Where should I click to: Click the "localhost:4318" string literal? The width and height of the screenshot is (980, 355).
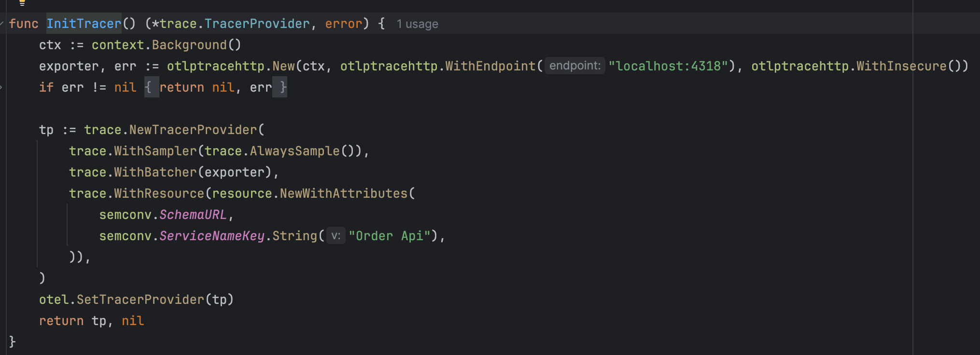[x=668, y=66]
